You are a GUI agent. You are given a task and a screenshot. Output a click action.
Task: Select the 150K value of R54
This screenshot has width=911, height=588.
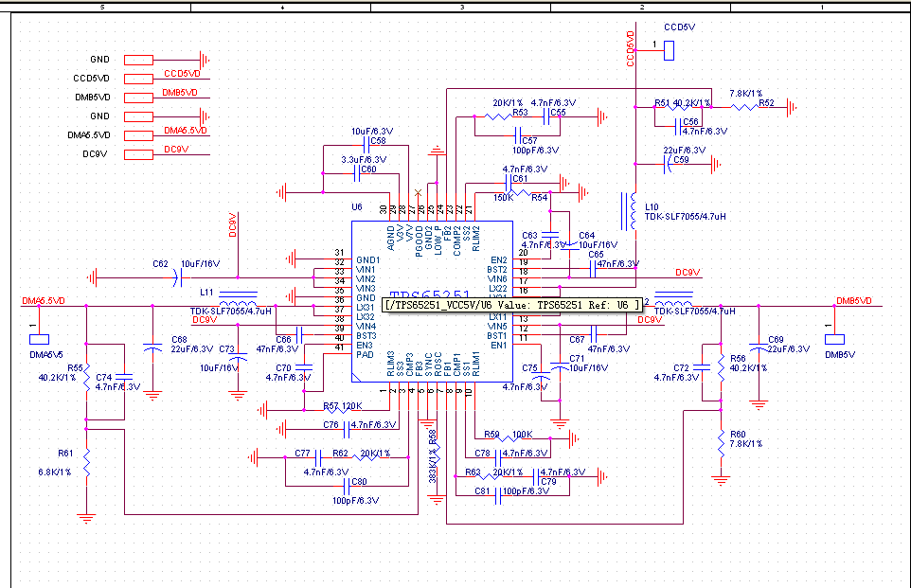(x=503, y=198)
